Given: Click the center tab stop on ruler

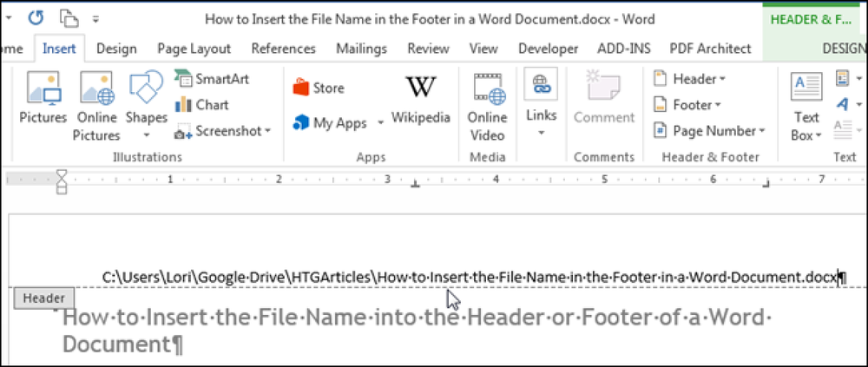Looking at the screenshot, I should click(415, 184).
